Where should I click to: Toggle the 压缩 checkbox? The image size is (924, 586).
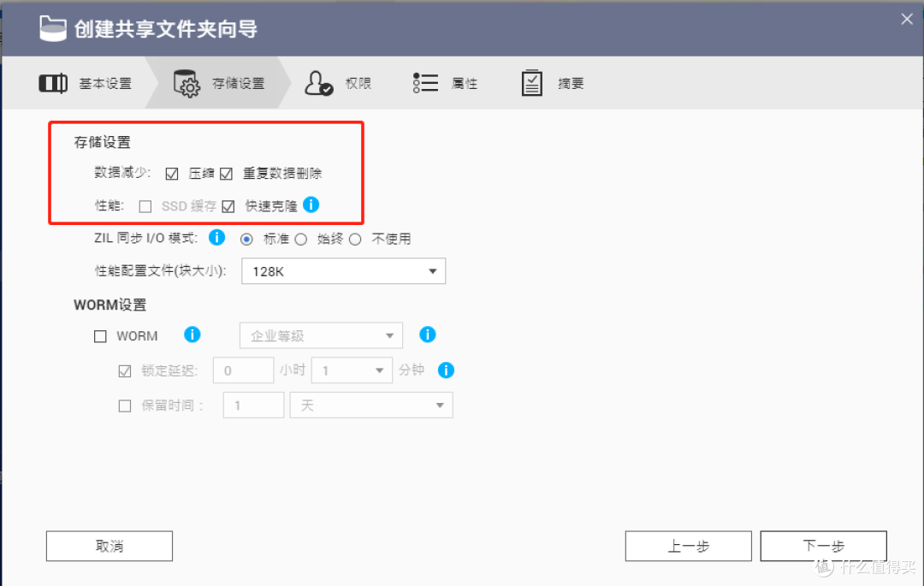[x=171, y=174]
